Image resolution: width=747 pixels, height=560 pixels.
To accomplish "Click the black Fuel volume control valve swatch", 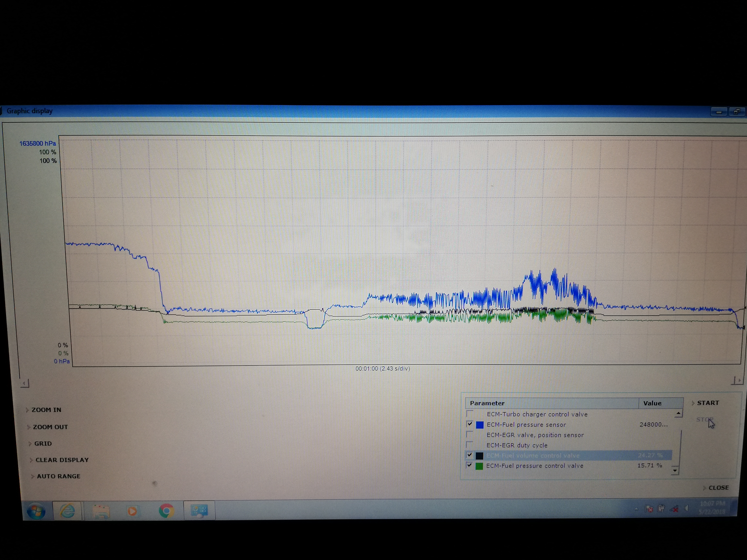I will click(x=480, y=456).
